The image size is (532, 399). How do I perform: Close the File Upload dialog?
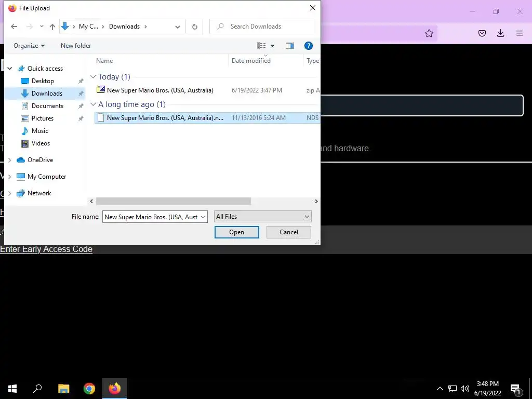click(312, 8)
